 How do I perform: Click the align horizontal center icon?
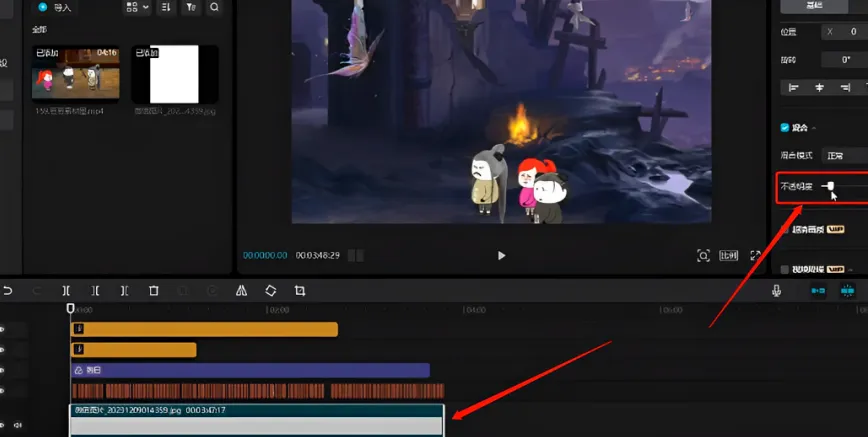coord(820,88)
